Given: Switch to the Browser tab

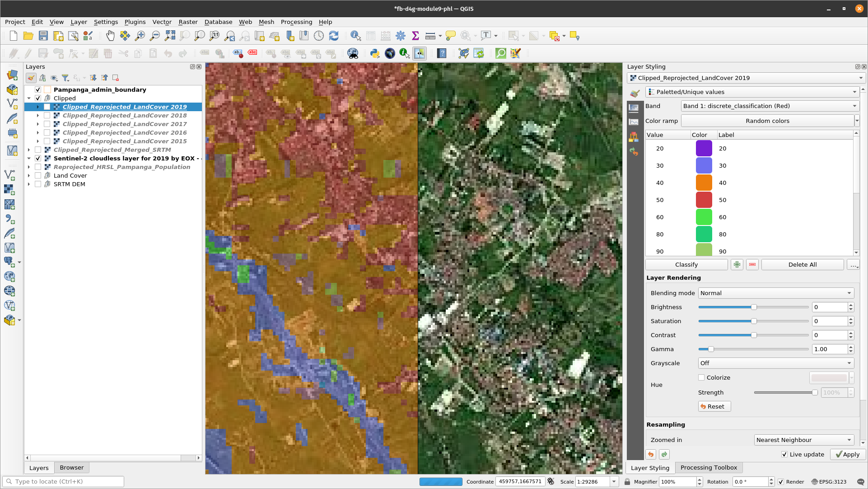Looking at the screenshot, I should click(71, 467).
